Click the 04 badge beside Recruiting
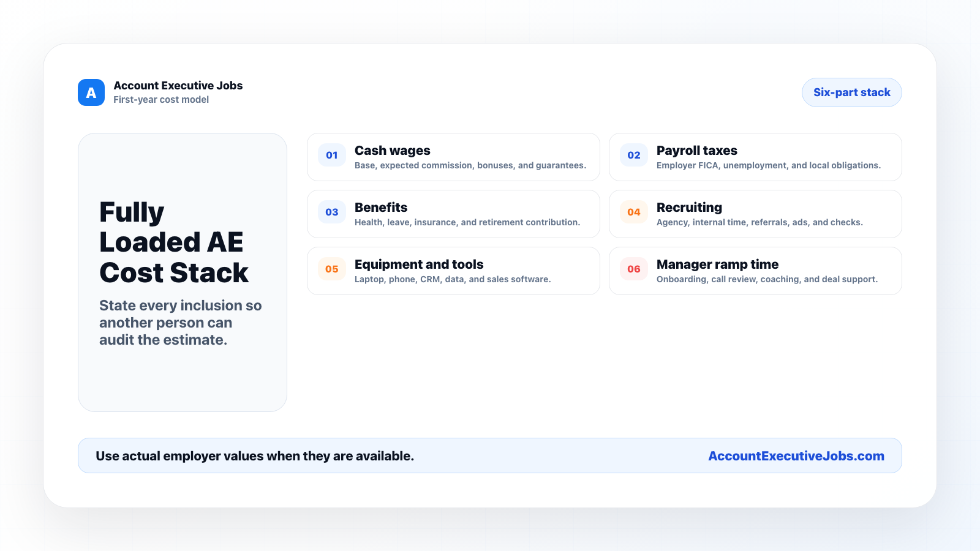 point(634,212)
